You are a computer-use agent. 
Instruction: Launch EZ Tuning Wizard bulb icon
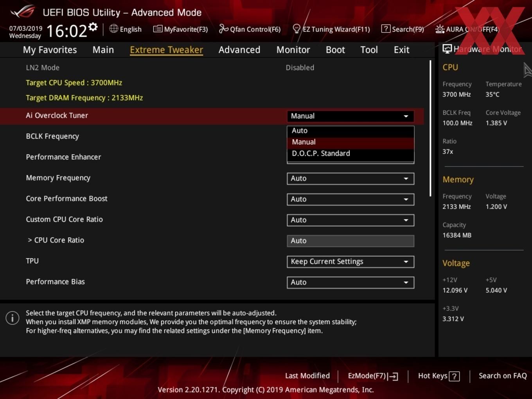(x=297, y=29)
